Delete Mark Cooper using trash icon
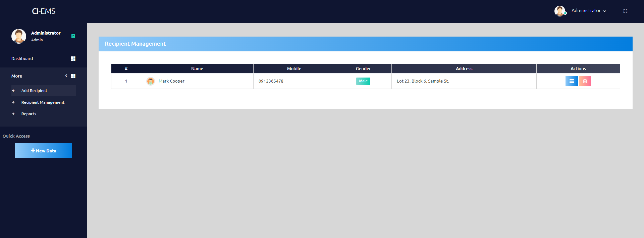Image resolution: width=644 pixels, height=238 pixels. (585, 81)
